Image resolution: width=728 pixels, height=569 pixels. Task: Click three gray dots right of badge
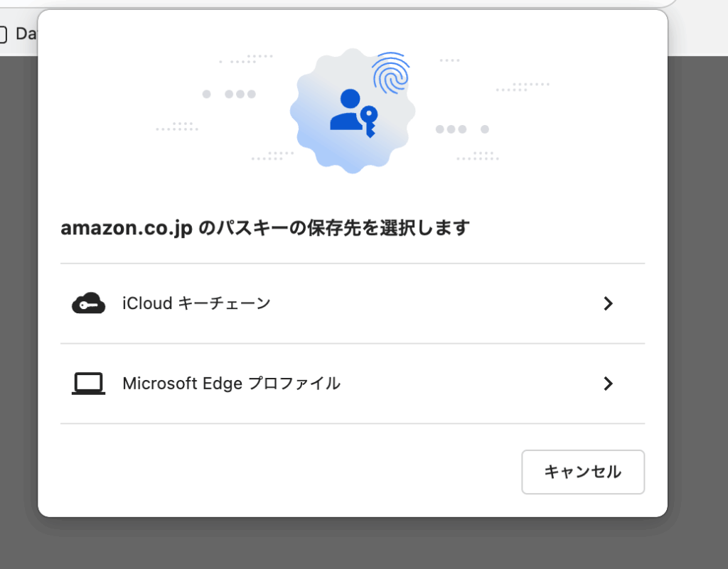pos(451,129)
